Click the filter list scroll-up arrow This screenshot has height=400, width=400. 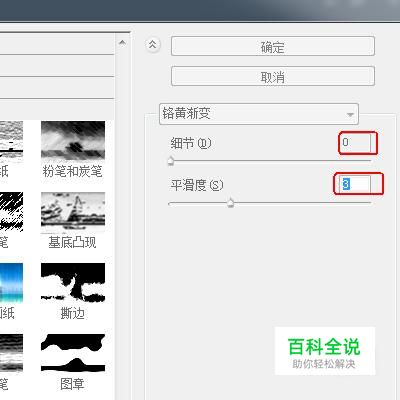pos(122,43)
